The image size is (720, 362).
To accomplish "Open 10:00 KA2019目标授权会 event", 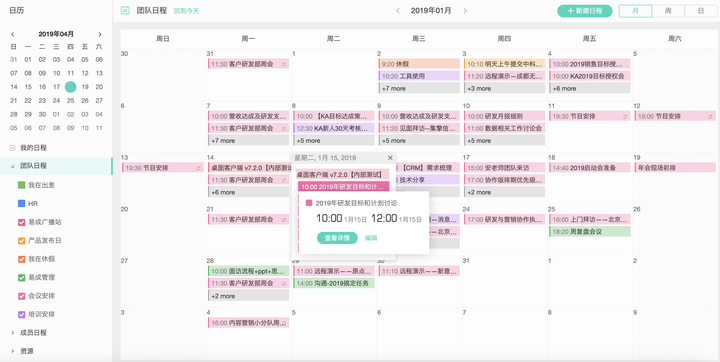I will [590, 76].
